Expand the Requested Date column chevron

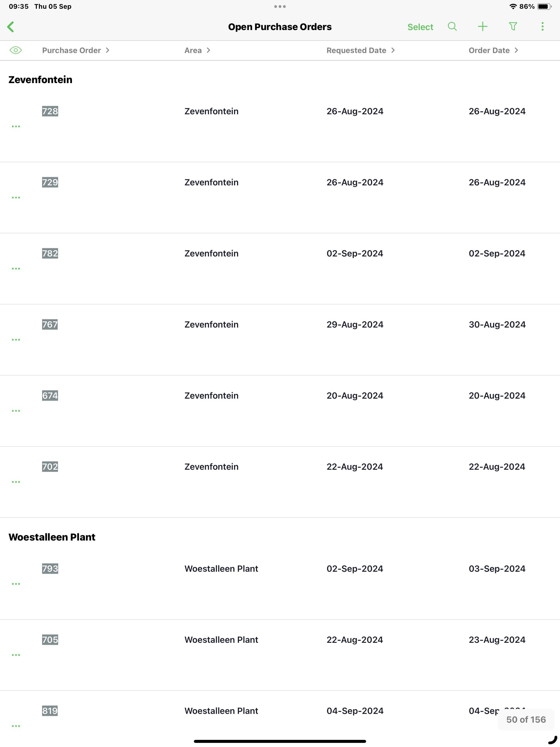[393, 50]
